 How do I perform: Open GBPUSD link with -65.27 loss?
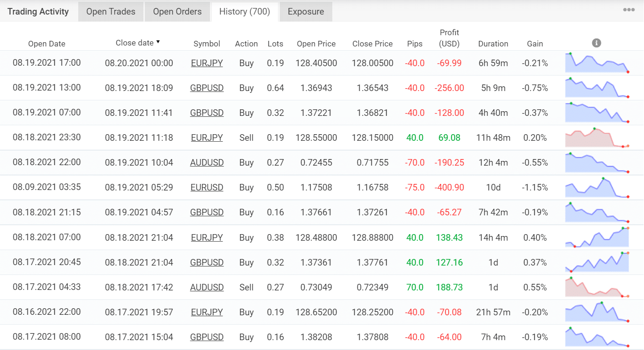[x=207, y=212]
